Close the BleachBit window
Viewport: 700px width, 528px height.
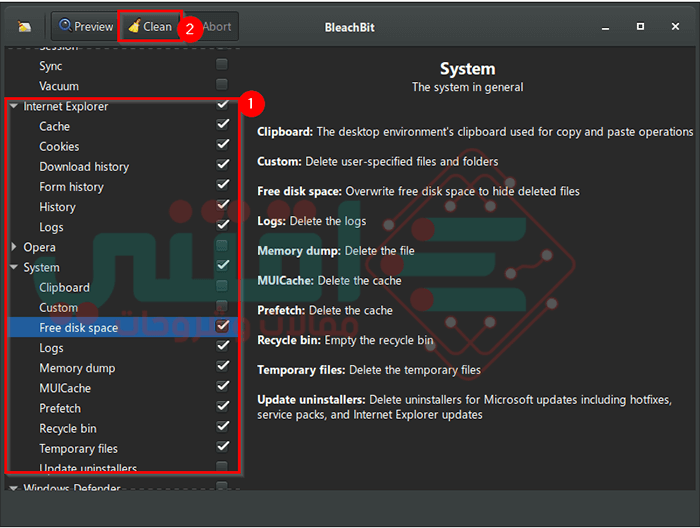(x=675, y=27)
